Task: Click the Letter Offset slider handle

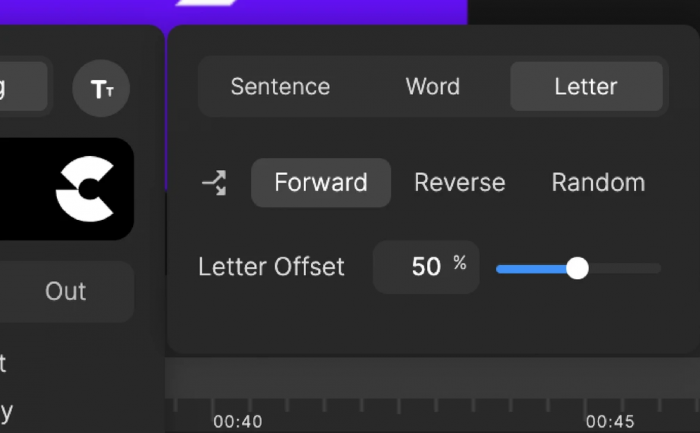Action: pos(577,268)
